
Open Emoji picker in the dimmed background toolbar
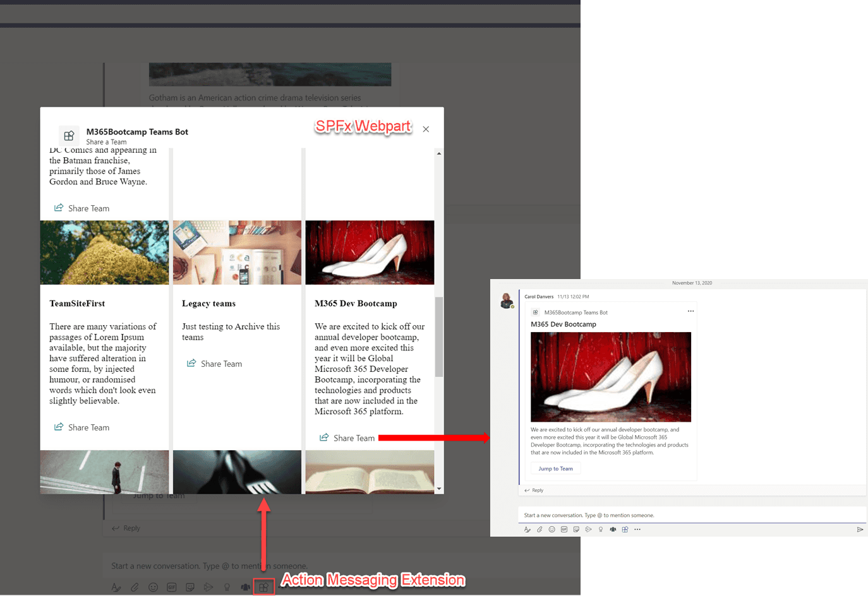153,587
